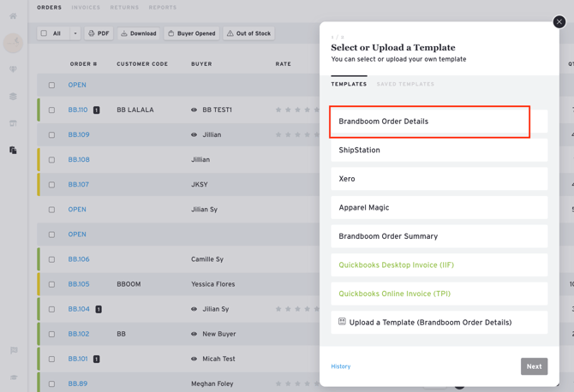Open the Invoices tab
Image resolution: width=574 pixels, height=392 pixels.
(86, 8)
